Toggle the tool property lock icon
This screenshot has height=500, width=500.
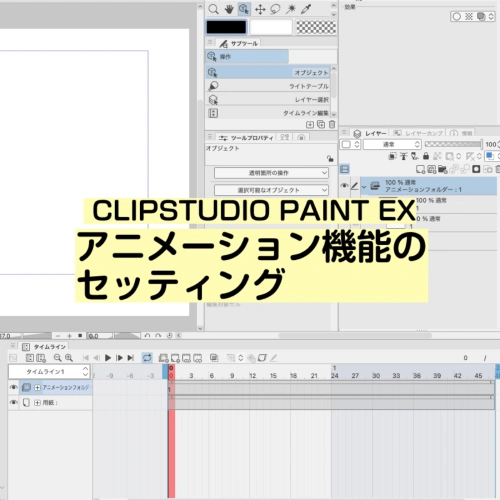pos(330,158)
